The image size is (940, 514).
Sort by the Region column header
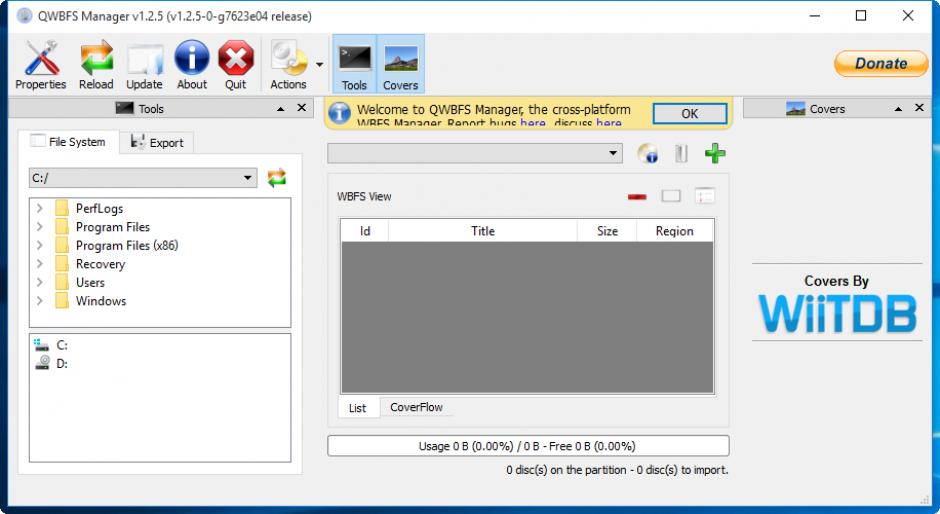pos(674,231)
